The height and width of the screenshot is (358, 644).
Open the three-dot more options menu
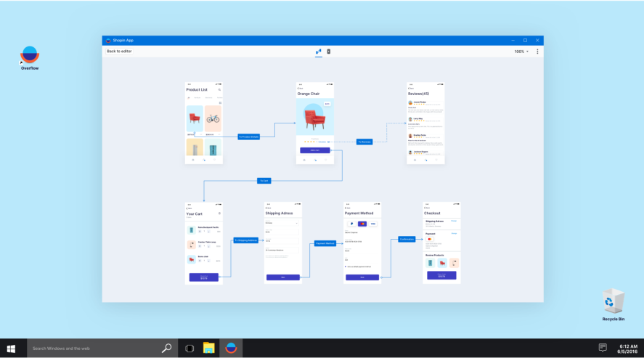click(537, 52)
